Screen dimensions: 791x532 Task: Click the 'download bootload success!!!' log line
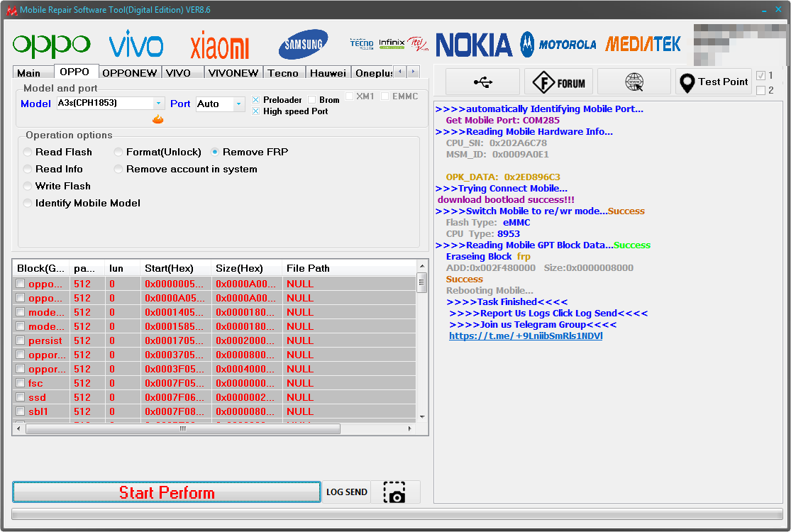click(x=506, y=200)
